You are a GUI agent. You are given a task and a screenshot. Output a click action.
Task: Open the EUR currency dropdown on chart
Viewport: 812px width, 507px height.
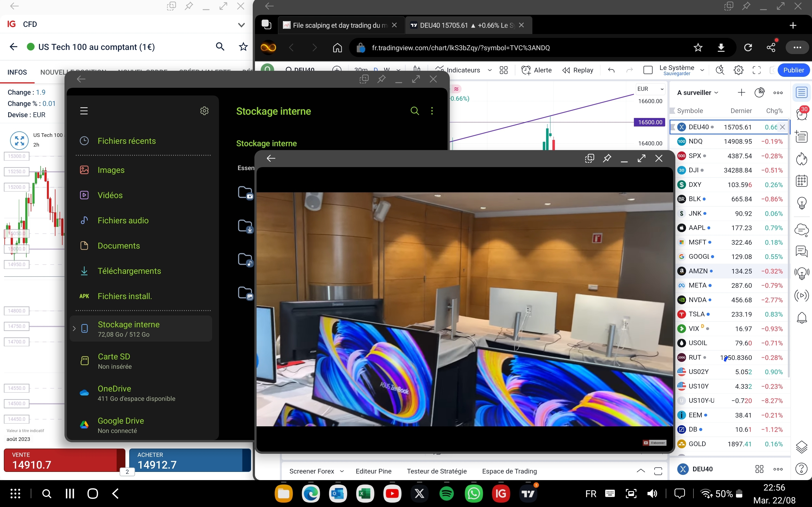(650, 89)
